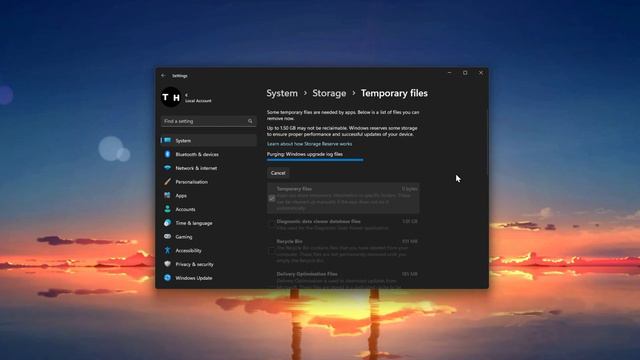The height and width of the screenshot is (360, 640).
Task: Click Diagnostic data viewer database files entry
Action: point(343,224)
